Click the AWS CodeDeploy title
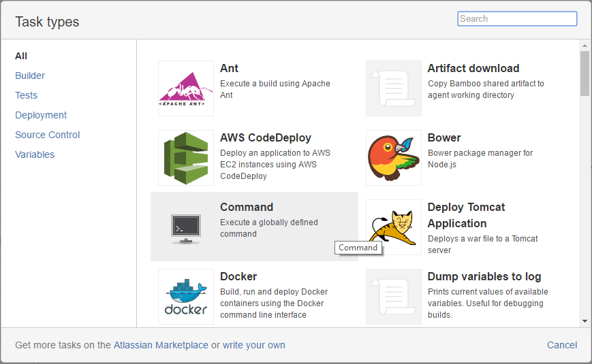The image size is (592, 364). point(266,137)
